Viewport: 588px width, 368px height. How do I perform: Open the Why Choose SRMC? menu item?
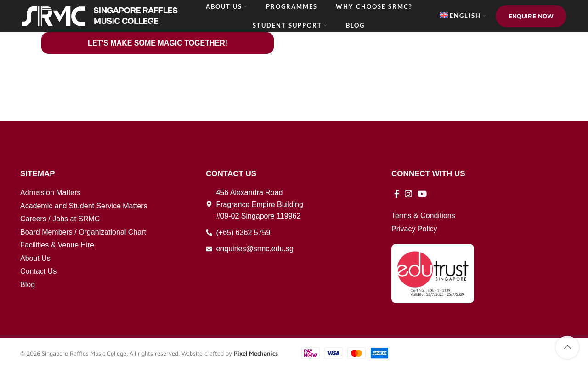[x=374, y=6]
